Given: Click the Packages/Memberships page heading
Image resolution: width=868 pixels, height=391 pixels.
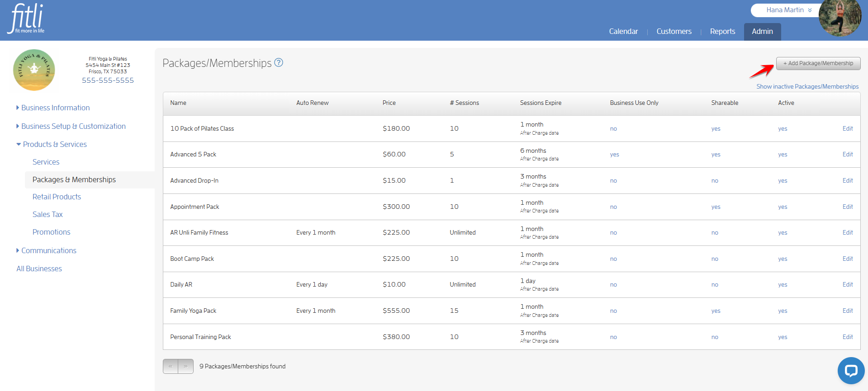Looking at the screenshot, I should 217,63.
